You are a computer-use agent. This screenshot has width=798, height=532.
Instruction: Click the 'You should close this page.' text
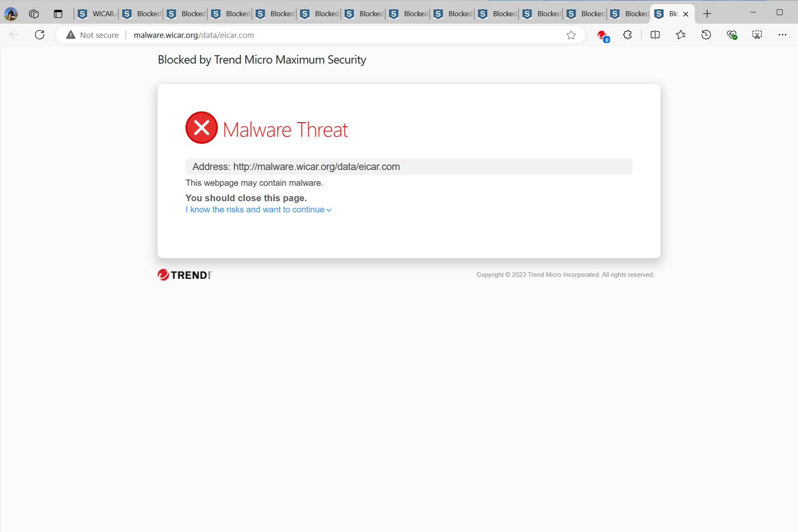(x=246, y=198)
